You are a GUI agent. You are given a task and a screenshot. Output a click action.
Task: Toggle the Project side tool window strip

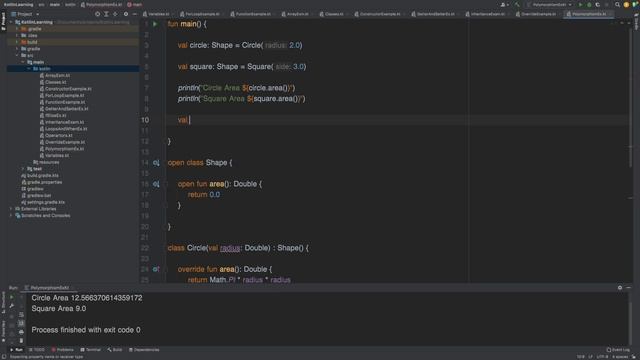[3, 21]
